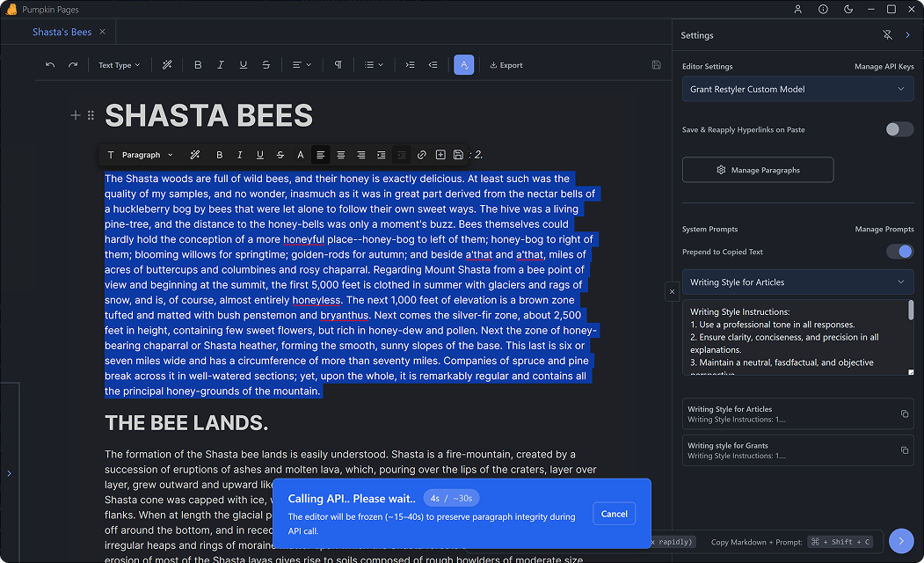Expand the Grant Restyler Custom Model dropdown

coord(797,89)
